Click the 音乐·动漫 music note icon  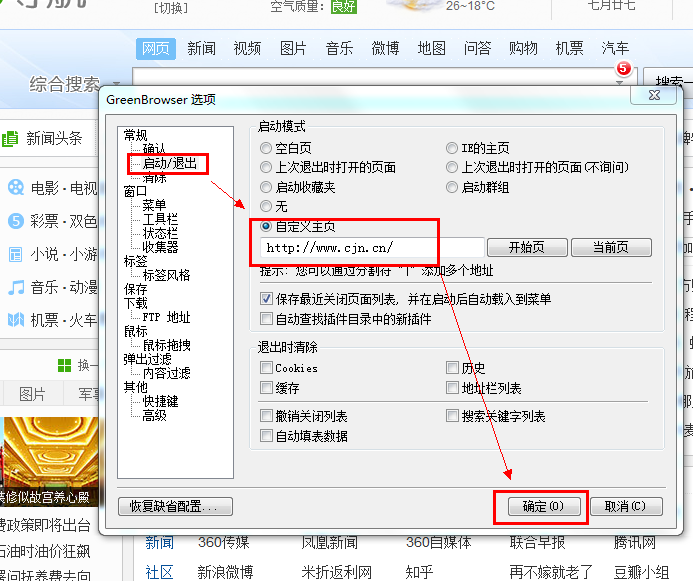15,287
